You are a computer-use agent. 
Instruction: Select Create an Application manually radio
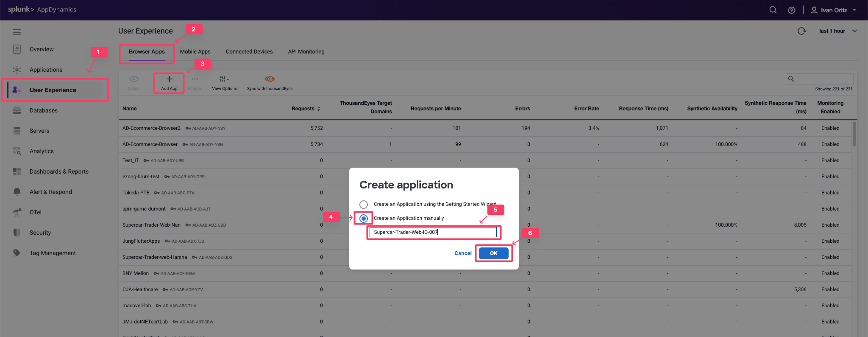click(364, 218)
